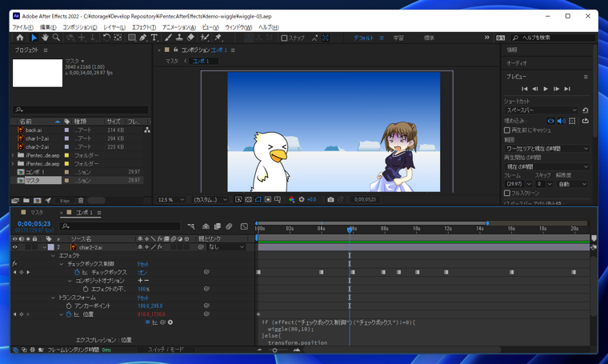Screen dimensions: 608x364
Task: Collapse the エフェクト group
Action: click(x=53, y=256)
